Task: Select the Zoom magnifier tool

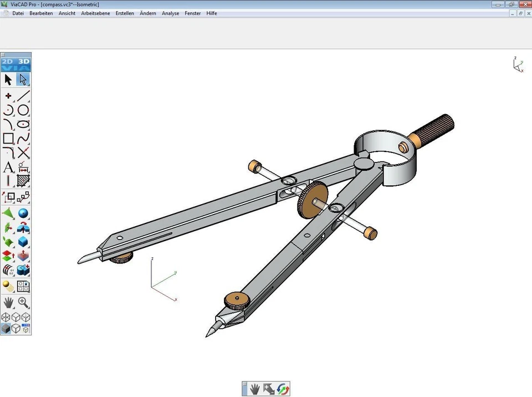Action: click(23, 302)
